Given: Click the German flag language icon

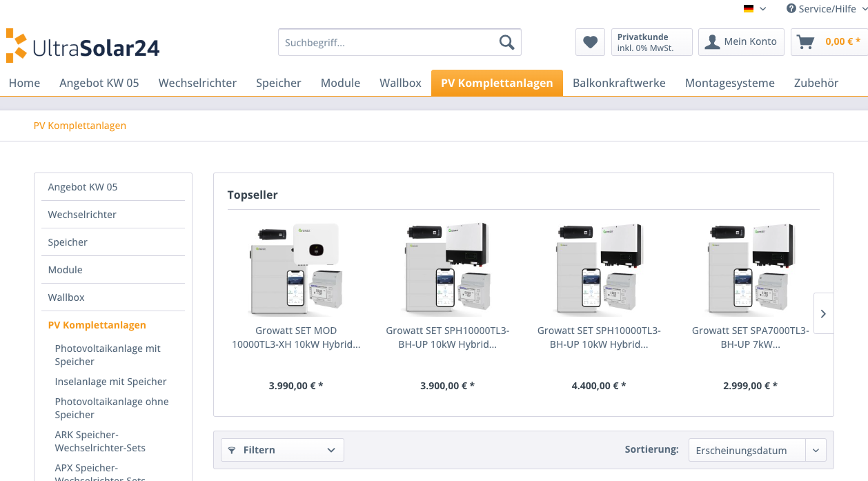Looking at the screenshot, I should tap(748, 9).
